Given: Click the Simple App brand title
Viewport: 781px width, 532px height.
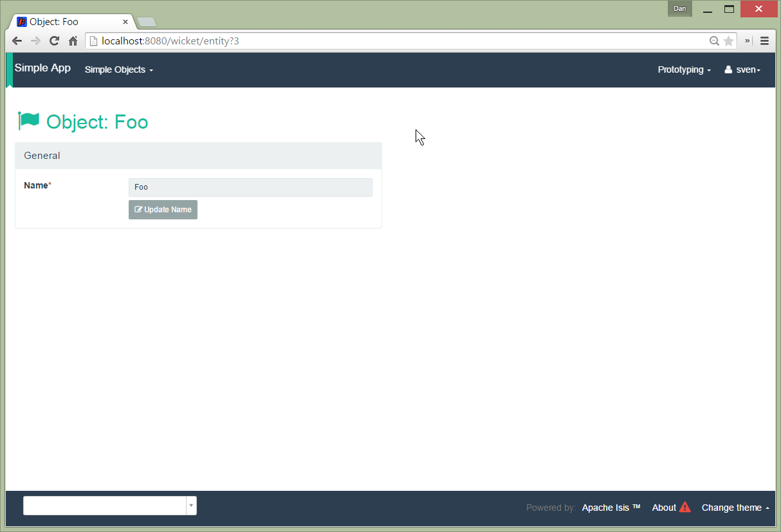Looking at the screenshot, I should (42, 68).
